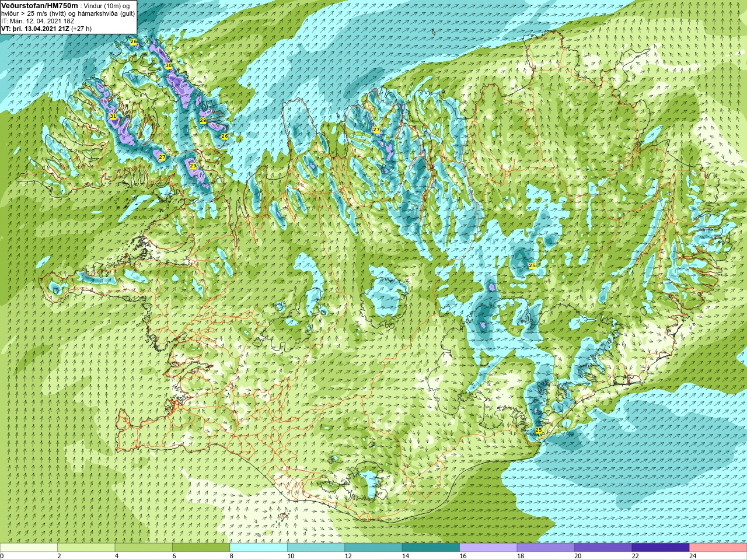Click the dark indigo 22–24 m/s swatch

(x=661, y=548)
